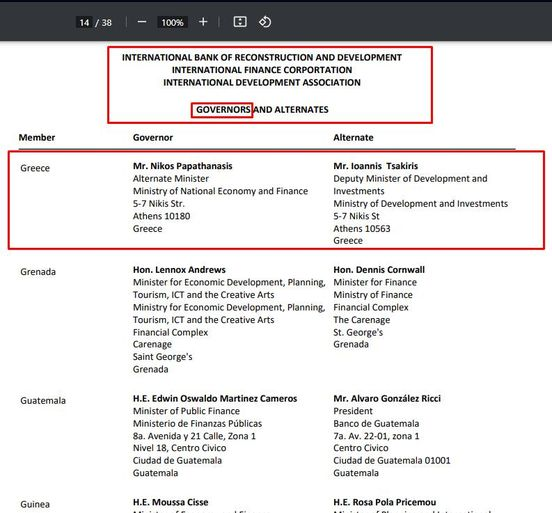The height and width of the screenshot is (513, 552).
Task: Select the 100% zoom level field
Action: pos(172,23)
